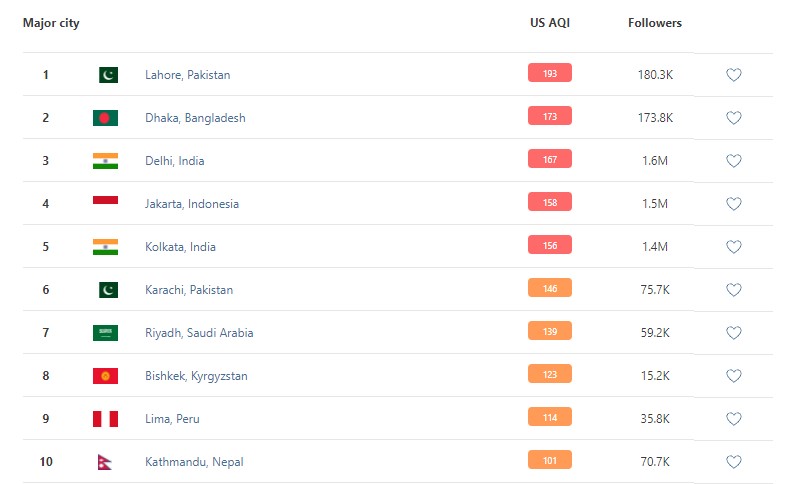Image resolution: width=791 pixels, height=484 pixels.
Task: Open the Dhaka, Bangladesh link
Action: [x=195, y=118]
